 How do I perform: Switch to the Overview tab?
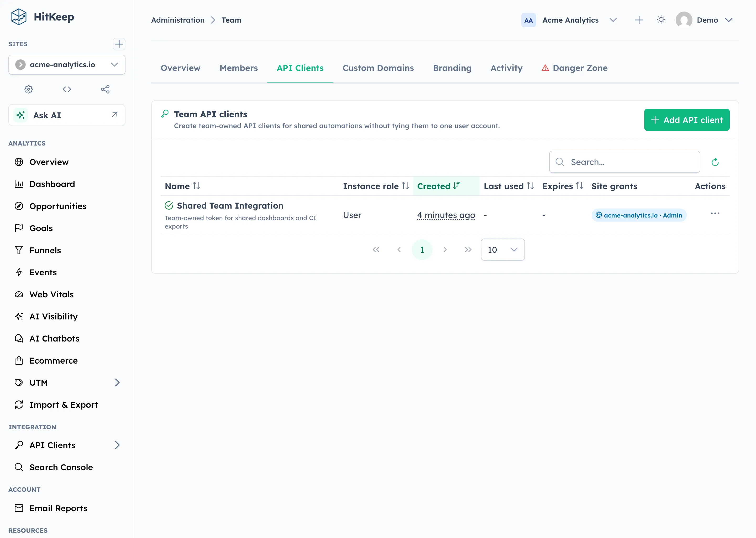tap(180, 68)
